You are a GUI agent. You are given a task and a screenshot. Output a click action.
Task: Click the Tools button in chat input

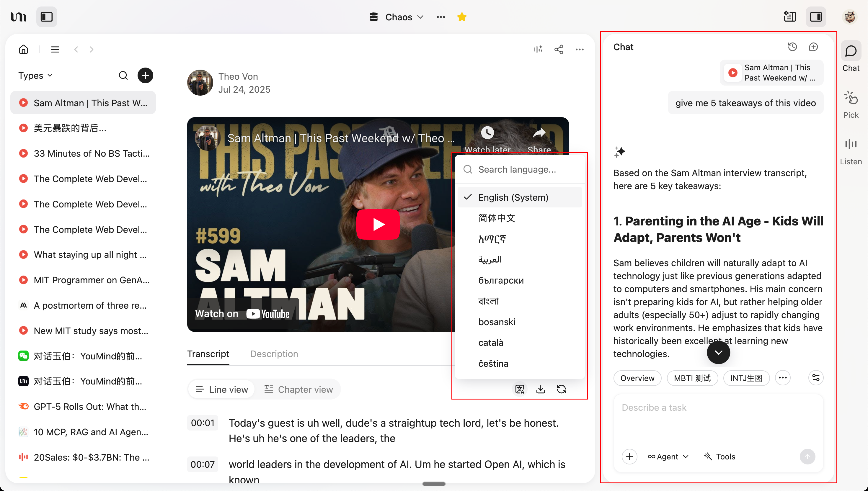(x=719, y=456)
